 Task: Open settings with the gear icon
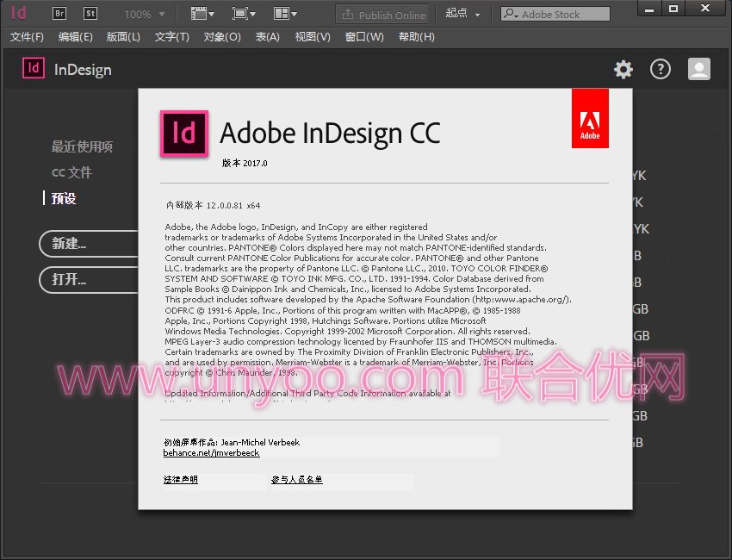623,70
